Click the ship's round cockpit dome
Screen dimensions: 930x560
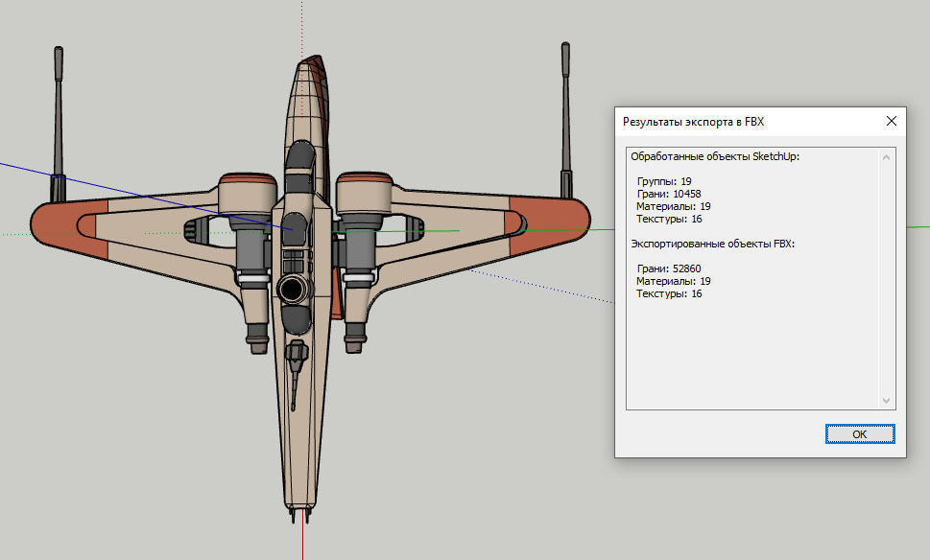click(293, 290)
